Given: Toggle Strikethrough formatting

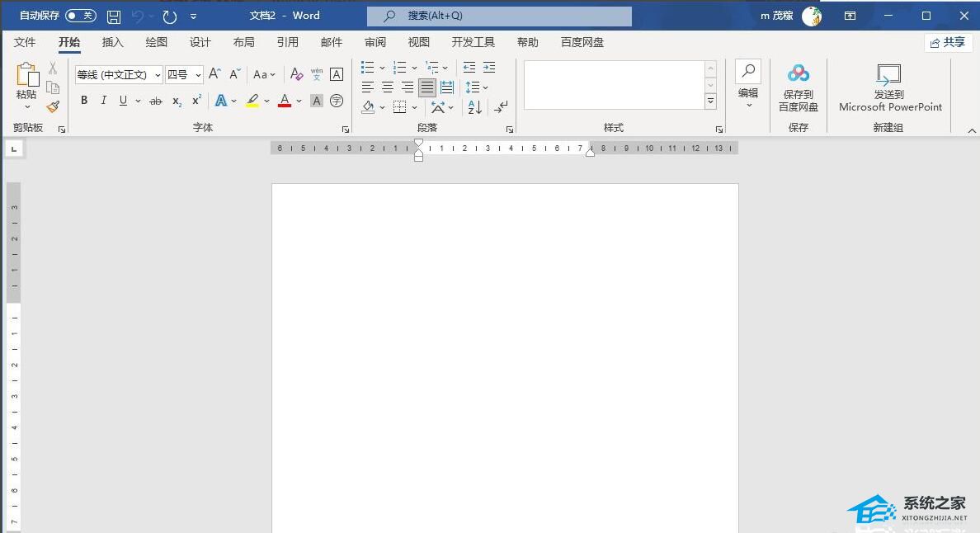Looking at the screenshot, I should coord(156,101).
